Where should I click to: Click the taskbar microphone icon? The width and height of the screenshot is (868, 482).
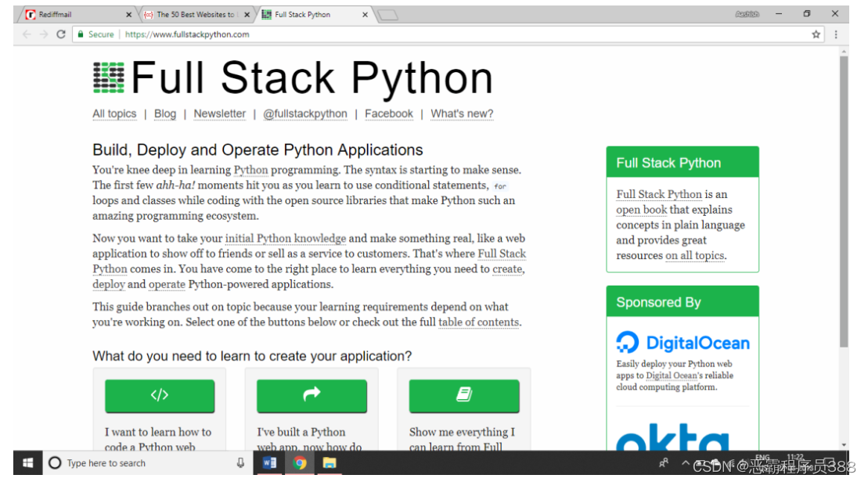coord(240,463)
